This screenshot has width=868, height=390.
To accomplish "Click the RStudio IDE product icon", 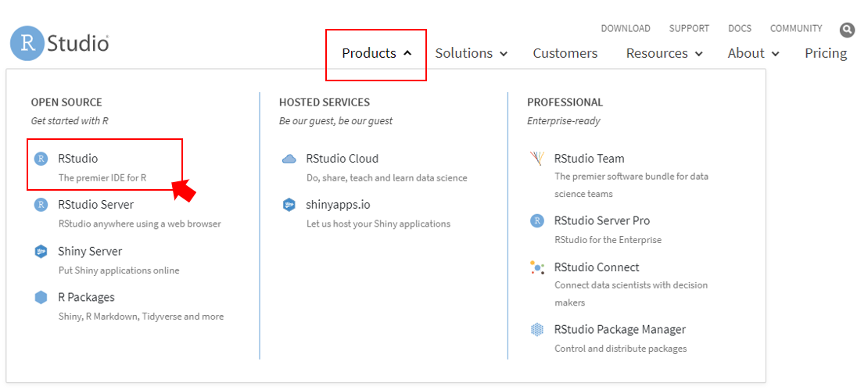I will click(41, 159).
